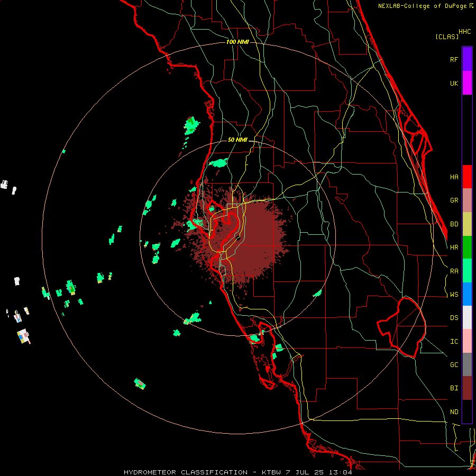Click the RF purple legend swatch
Viewport: 476px width, 476px height.
pos(467,59)
